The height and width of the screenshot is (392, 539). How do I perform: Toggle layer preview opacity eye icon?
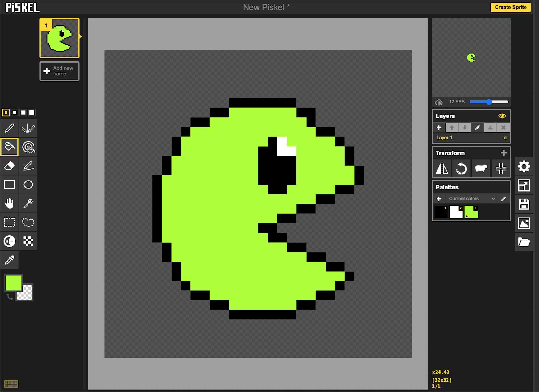pyautogui.click(x=502, y=116)
